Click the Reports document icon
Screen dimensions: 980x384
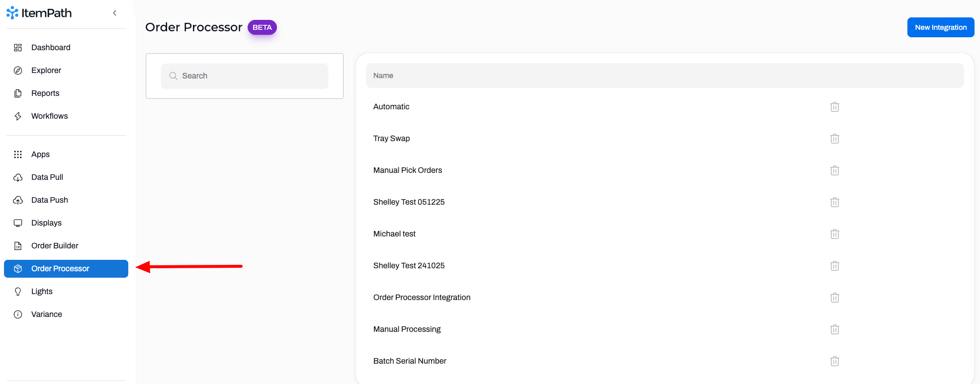click(x=18, y=93)
